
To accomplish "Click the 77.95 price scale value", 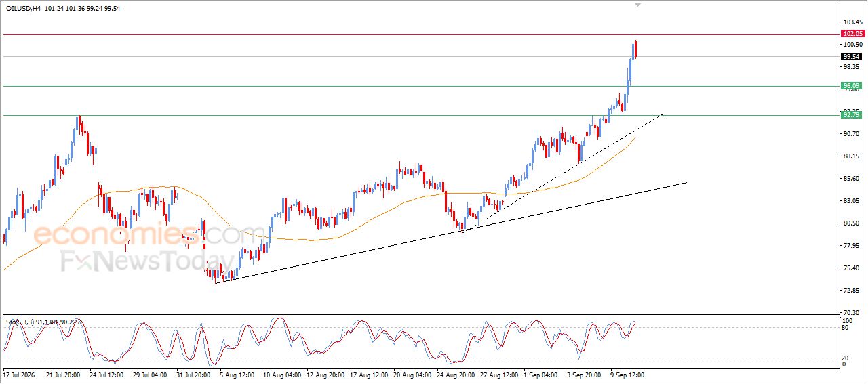I will tap(852, 246).
